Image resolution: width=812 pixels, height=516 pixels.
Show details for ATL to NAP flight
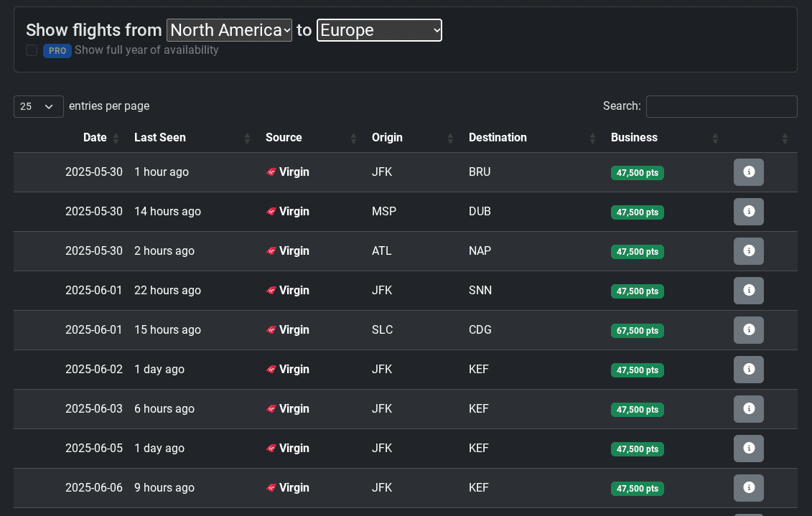pyautogui.click(x=748, y=251)
